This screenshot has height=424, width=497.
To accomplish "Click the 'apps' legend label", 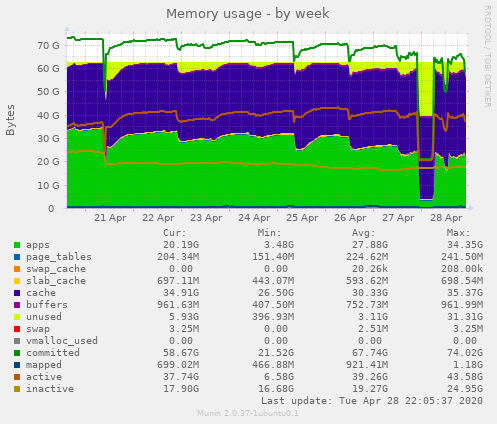I will pyautogui.click(x=38, y=245).
